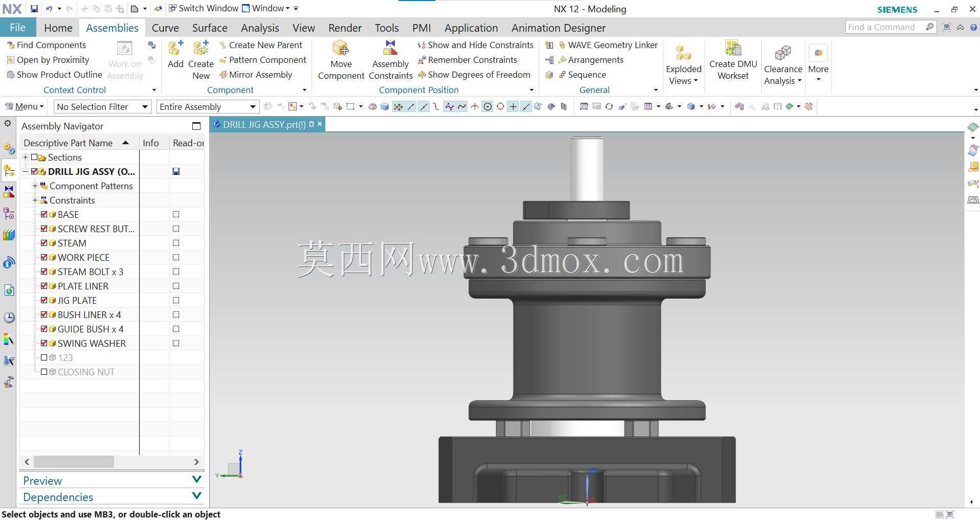The width and height of the screenshot is (980, 520).
Task: Open Assembly Constraints tool
Action: coord(391,60)
